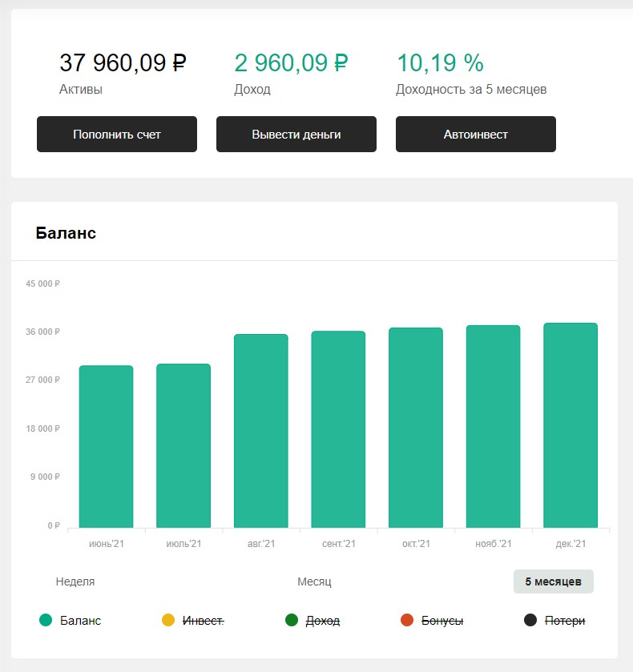Click the окт.'21 balance bar

click(416, 427)
